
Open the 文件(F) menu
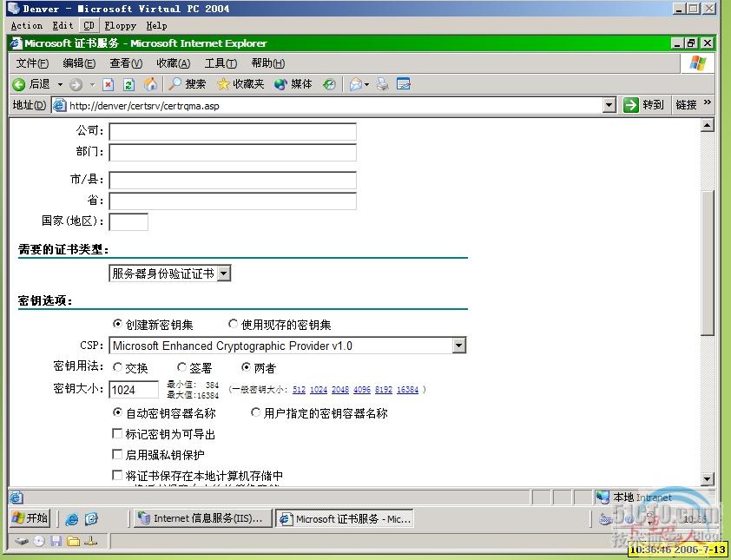(32, 63)
